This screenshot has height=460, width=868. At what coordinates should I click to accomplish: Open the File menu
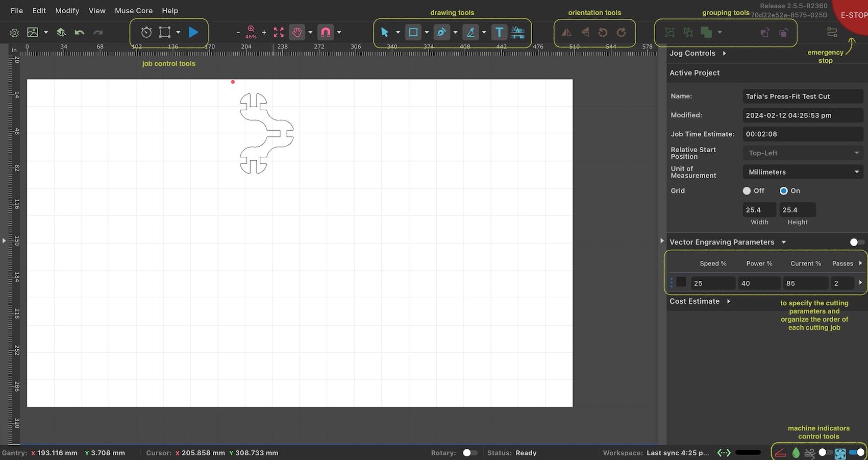click(17, 11)
